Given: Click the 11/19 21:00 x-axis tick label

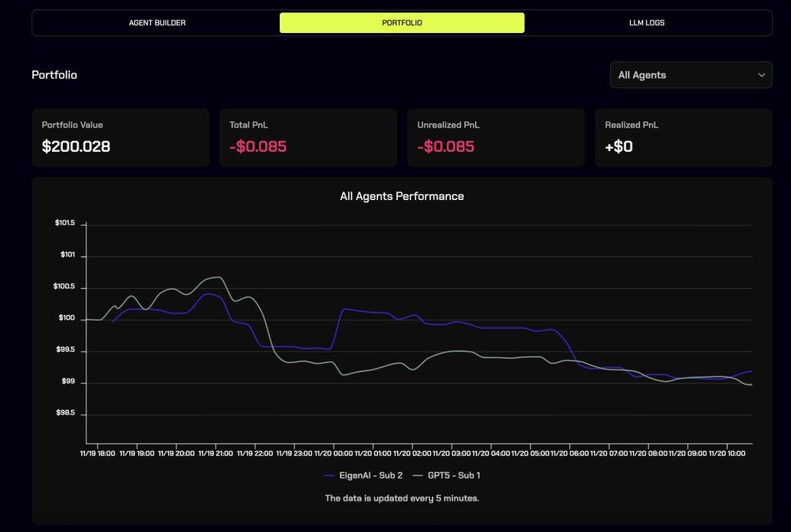Looking at the screenshot, I should click(x=216, y=453).
